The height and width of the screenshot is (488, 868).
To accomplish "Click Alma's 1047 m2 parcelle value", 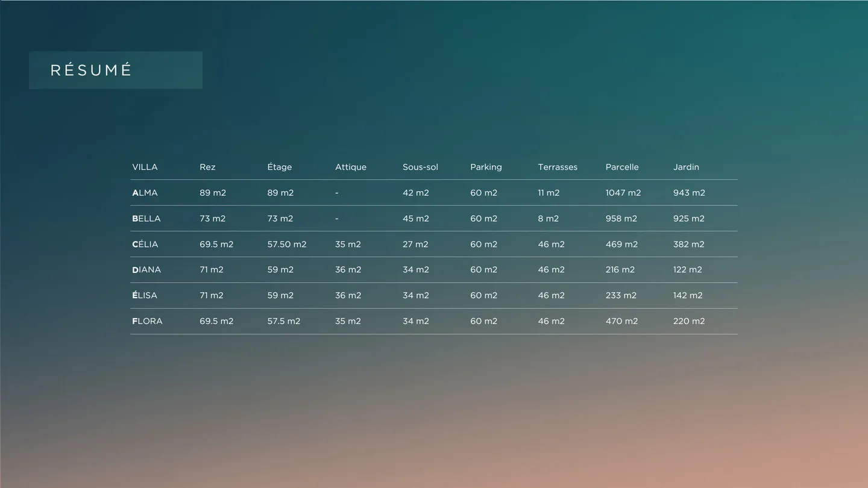I will coord(623,193).
